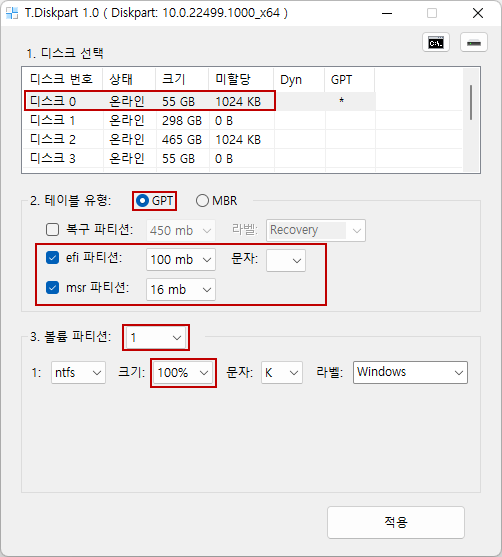Open the 볼륨 파티션 count dropdown
The width and height of the screenshot is (502, 557).
coord(156,337)
